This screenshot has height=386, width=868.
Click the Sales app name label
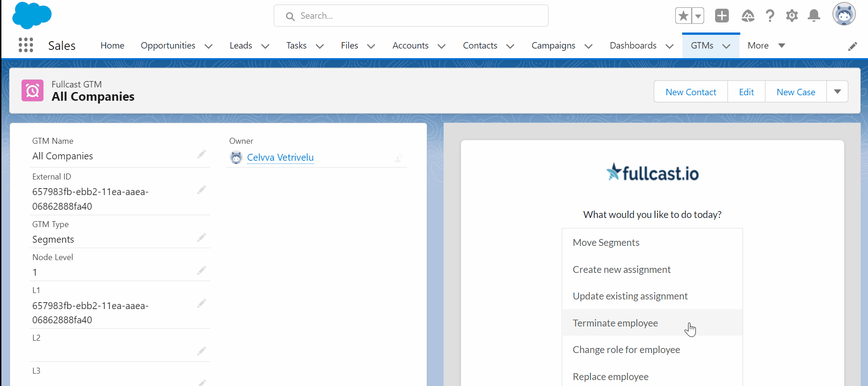pyautogui.click(x=62, y=45)
